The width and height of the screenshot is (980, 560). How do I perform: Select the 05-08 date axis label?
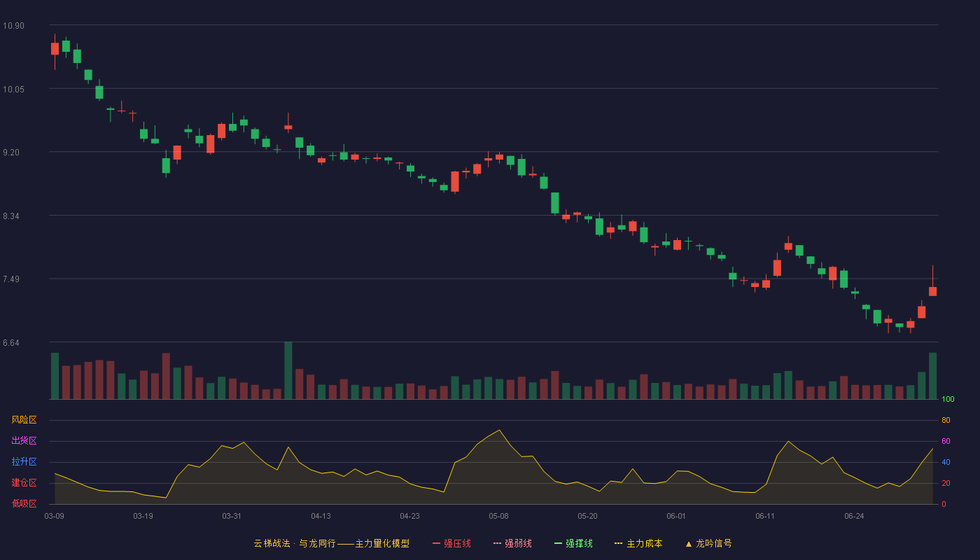click(x=498, y=516)
